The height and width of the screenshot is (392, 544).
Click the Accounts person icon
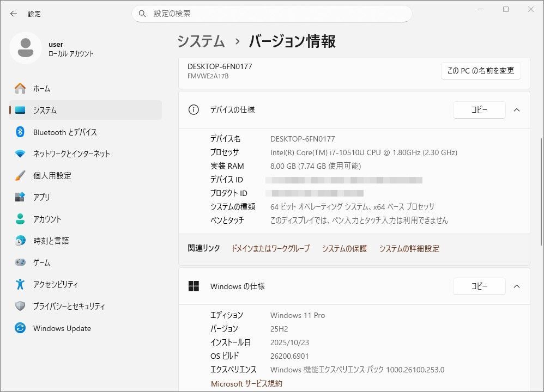point(20,219)
